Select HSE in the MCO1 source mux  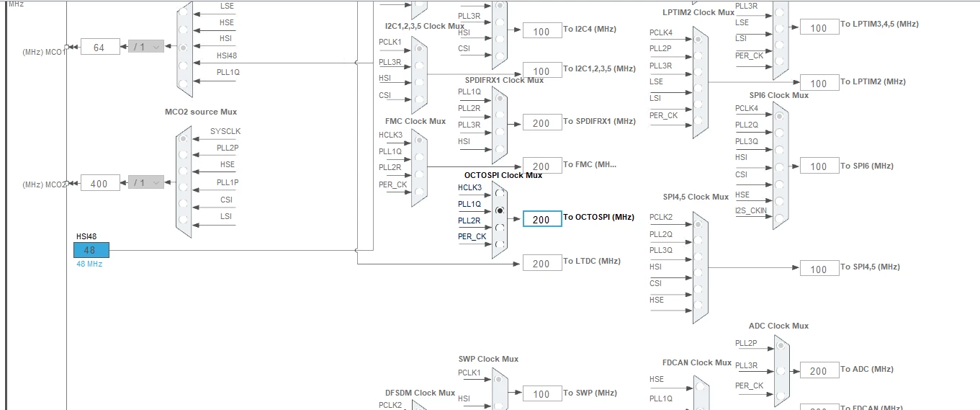coord(184,30)
